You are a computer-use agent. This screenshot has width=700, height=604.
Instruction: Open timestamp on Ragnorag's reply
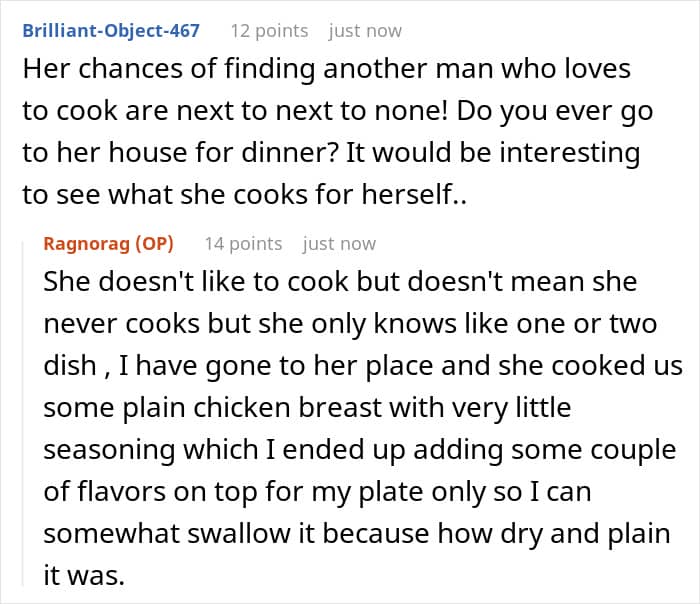pyautogui.click(x=339, y=244)
